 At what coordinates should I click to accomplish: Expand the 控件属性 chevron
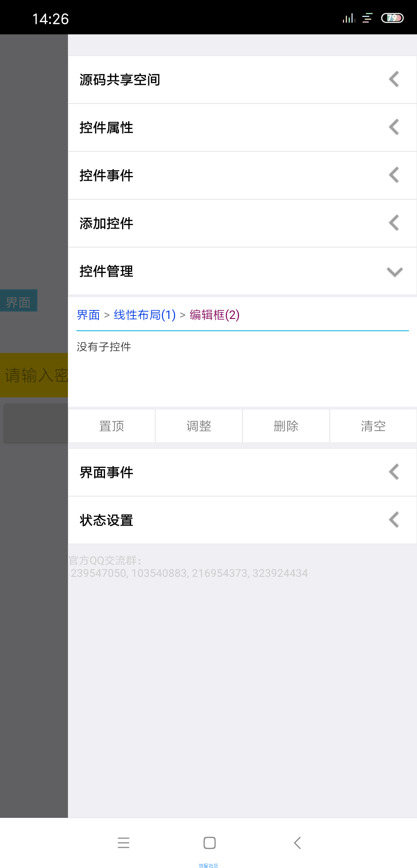[x=394, y=127]
